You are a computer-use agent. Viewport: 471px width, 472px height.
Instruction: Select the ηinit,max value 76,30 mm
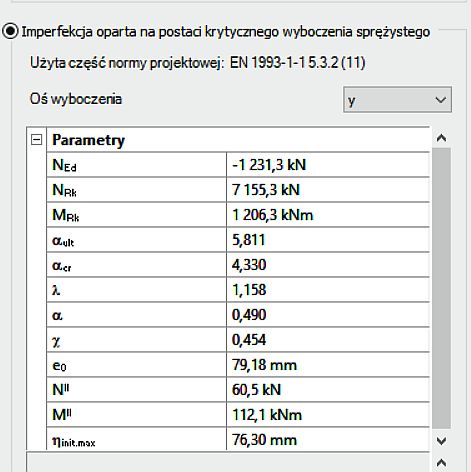(328, 439)
